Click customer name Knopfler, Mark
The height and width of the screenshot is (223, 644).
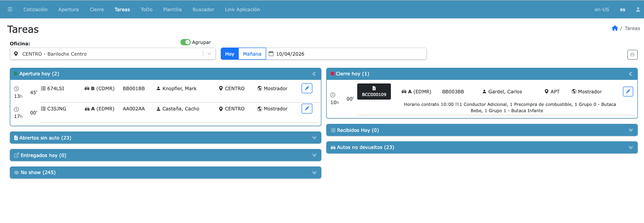pos(180,88)
